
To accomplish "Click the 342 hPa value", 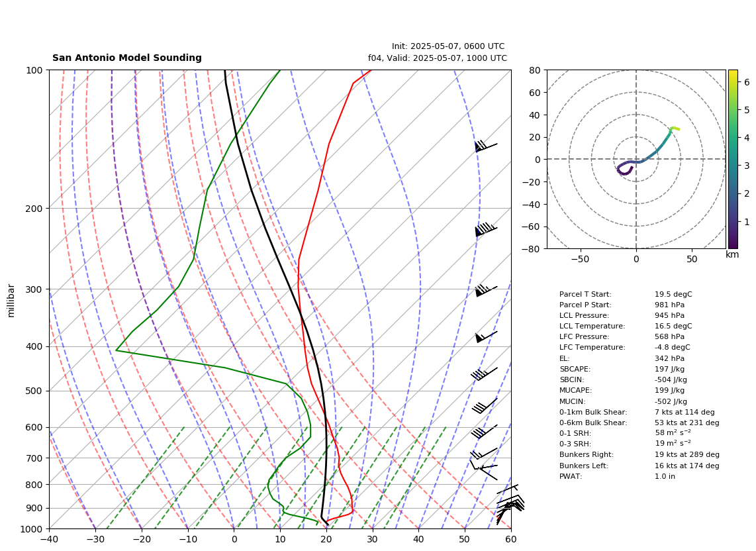I will click(669, 358).
